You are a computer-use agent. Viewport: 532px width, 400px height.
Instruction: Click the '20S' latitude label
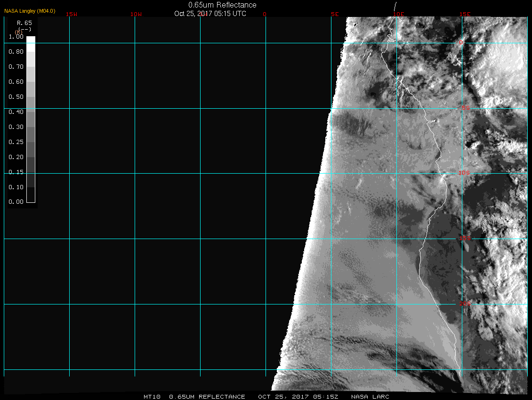click(x=465, y=304)
